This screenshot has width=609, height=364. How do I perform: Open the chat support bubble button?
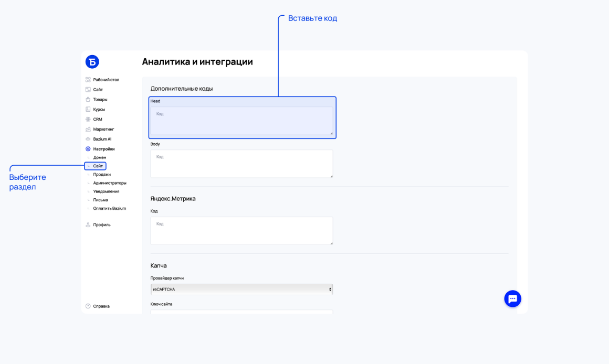click(513, 299)
